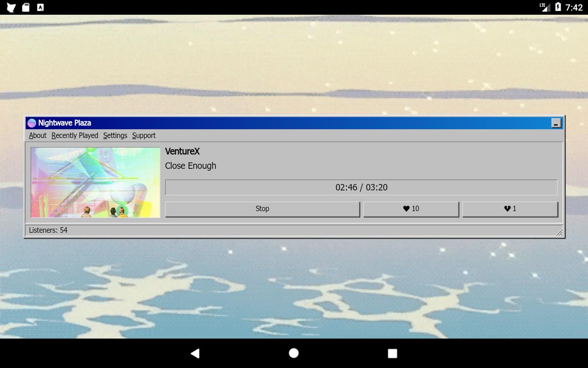Image resolution: width=588 pixels, height=368 pixels.
Task: Tap the Android back navigation button
Action: tap(195, 353)
